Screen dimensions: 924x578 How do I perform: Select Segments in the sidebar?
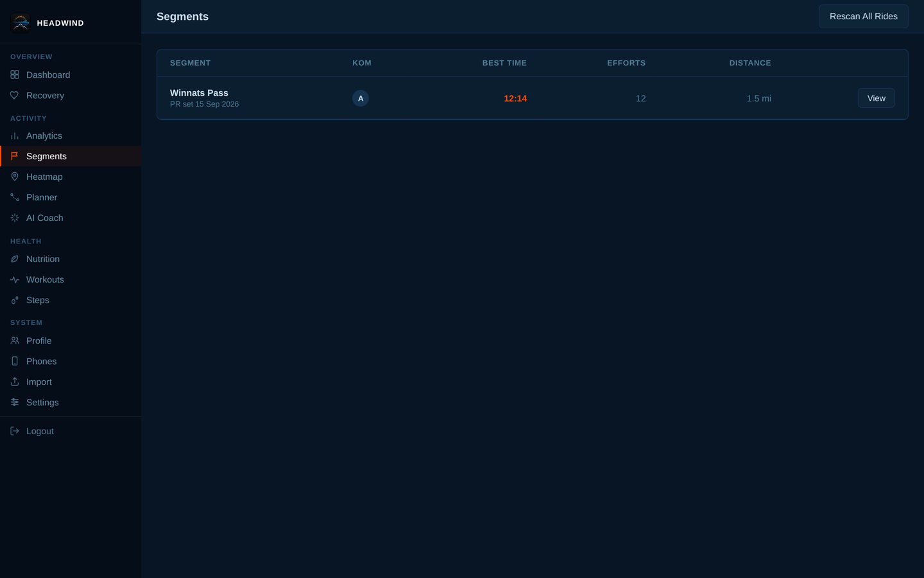click(71, 157)
